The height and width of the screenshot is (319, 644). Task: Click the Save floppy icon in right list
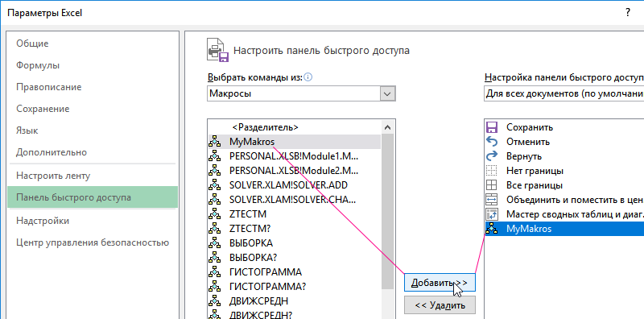point(492,127)
